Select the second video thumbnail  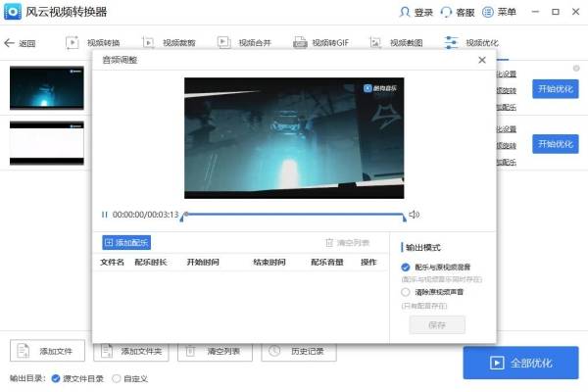pos(47,143)
